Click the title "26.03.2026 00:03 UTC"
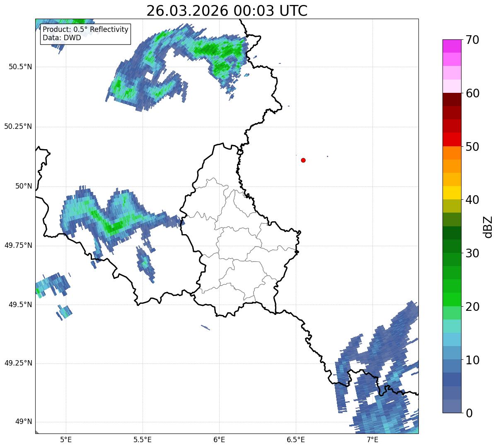This screenshot has height=448, width=498. tap(227, 11)
